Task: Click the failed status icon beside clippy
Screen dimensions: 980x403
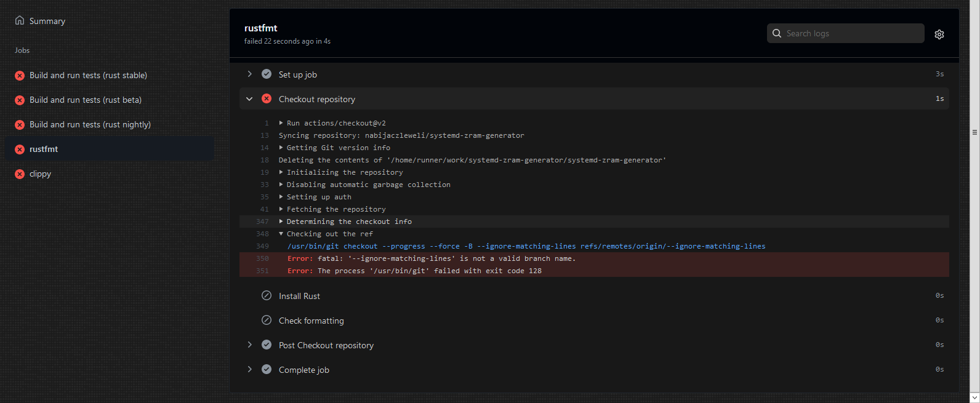Action: click(20, 174)
